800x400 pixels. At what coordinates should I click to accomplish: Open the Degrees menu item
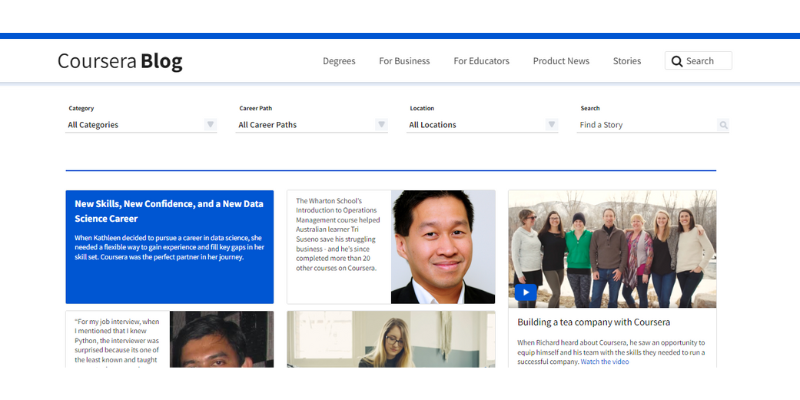(x=339, y=61)
